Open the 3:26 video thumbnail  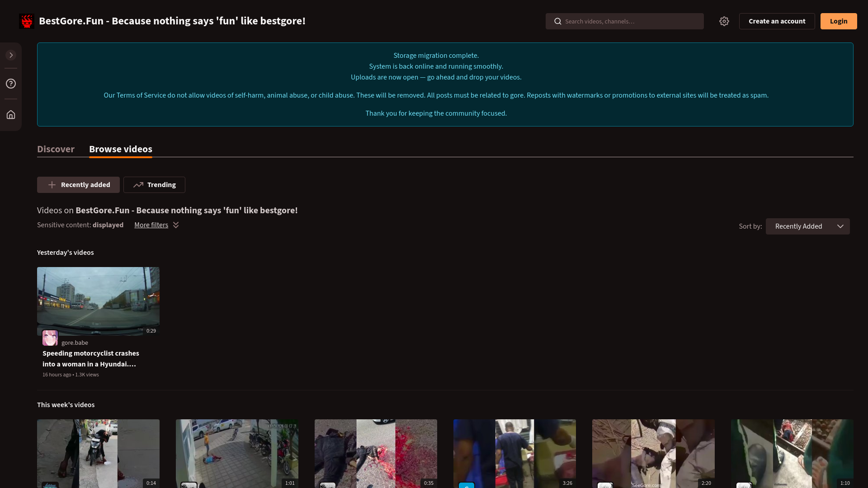[x=514, y=453]
